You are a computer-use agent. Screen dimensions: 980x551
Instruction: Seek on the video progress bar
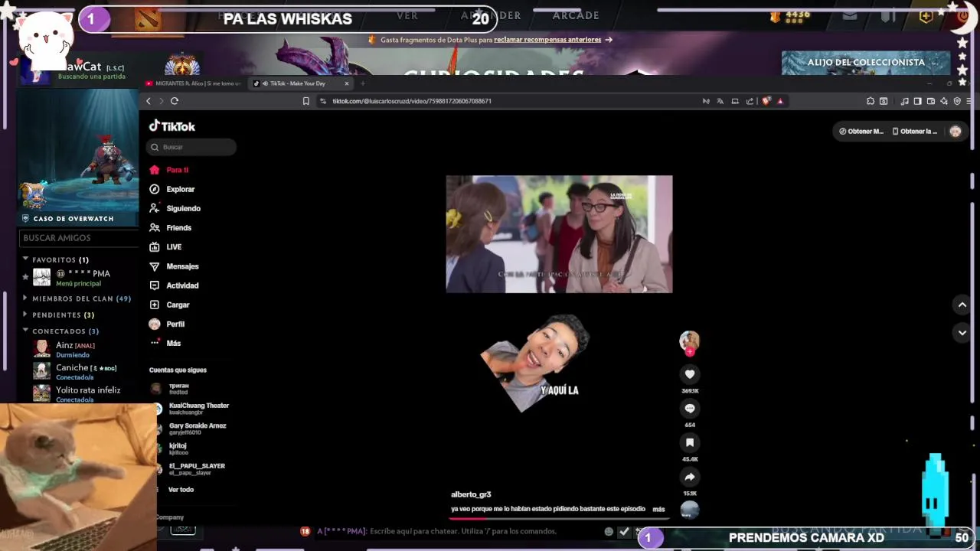[559, 518]
